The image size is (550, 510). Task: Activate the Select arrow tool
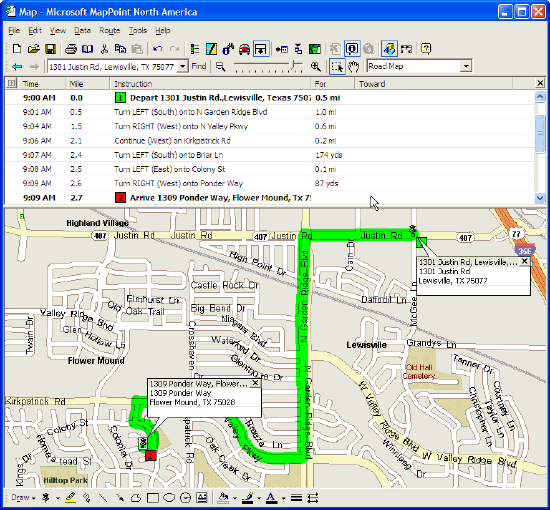tap(337, 66)
